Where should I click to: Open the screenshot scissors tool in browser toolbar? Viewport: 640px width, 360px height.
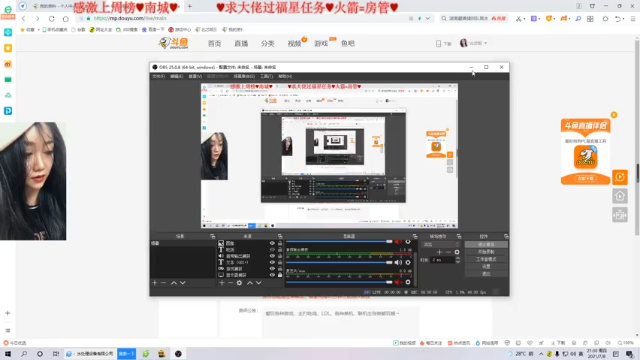click(518, 18)
